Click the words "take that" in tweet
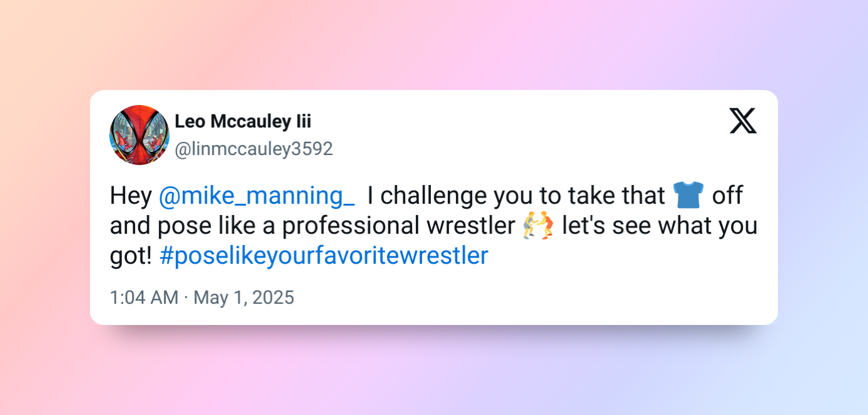Viewport: 868px width, 415px height. [616, 196]
